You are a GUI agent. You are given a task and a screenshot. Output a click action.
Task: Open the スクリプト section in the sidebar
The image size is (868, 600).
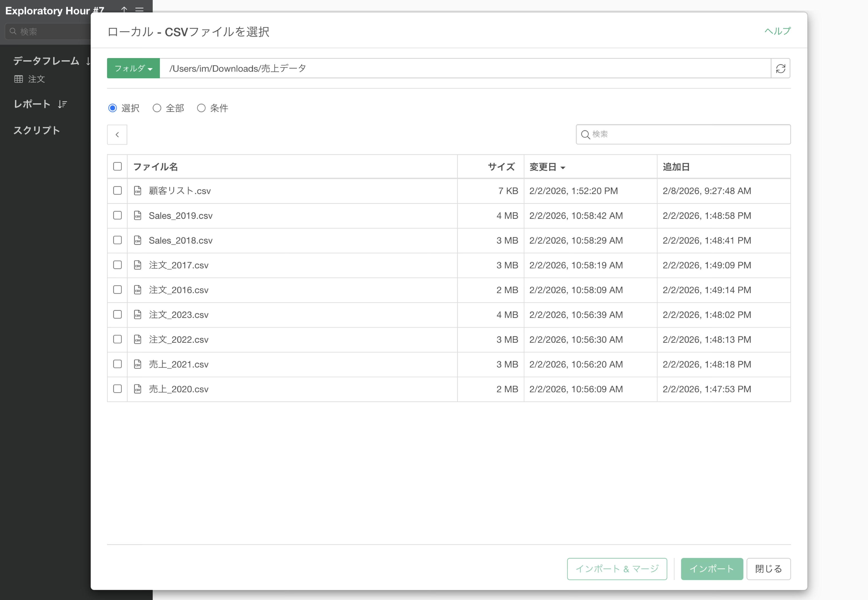37,131
